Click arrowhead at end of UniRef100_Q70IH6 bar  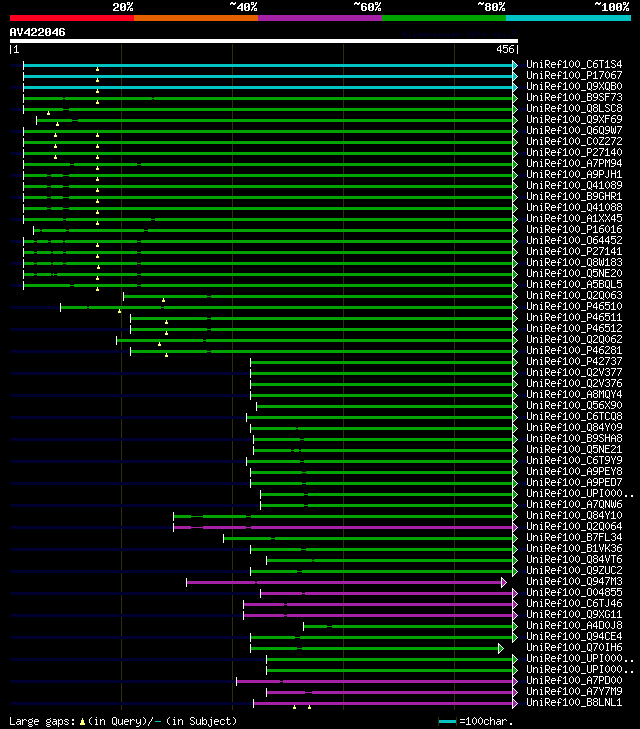click(501, 648)
